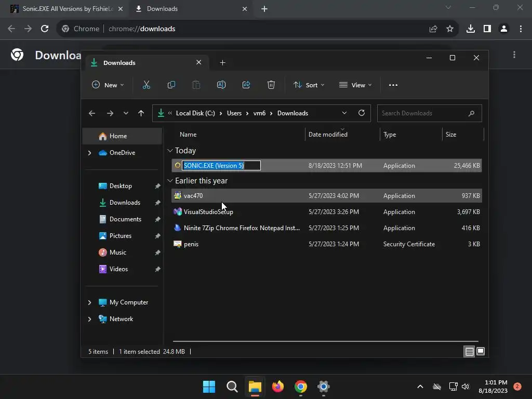Collapse the Earlier this year group
532x399 pixels.
(x=170, y=181)
